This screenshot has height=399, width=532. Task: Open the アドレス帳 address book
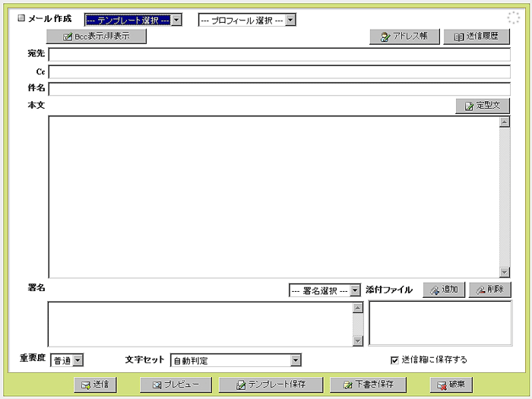(404, 36)
